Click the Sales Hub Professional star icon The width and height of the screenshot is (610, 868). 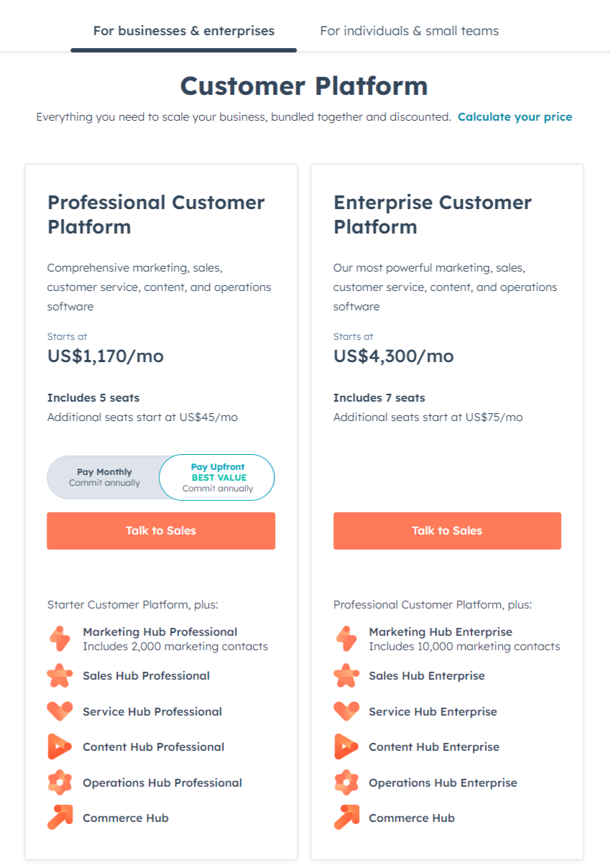pyautogui.click(x=60, y=675)
